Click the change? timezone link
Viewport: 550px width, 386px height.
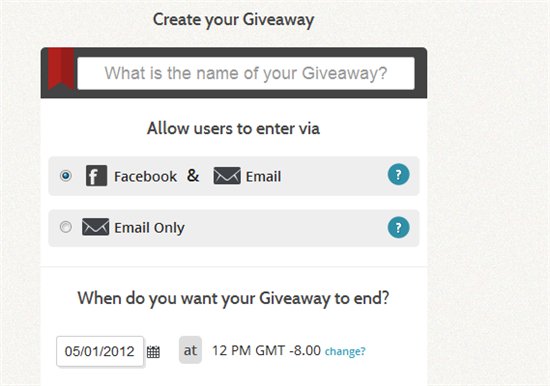pos(345,351)
